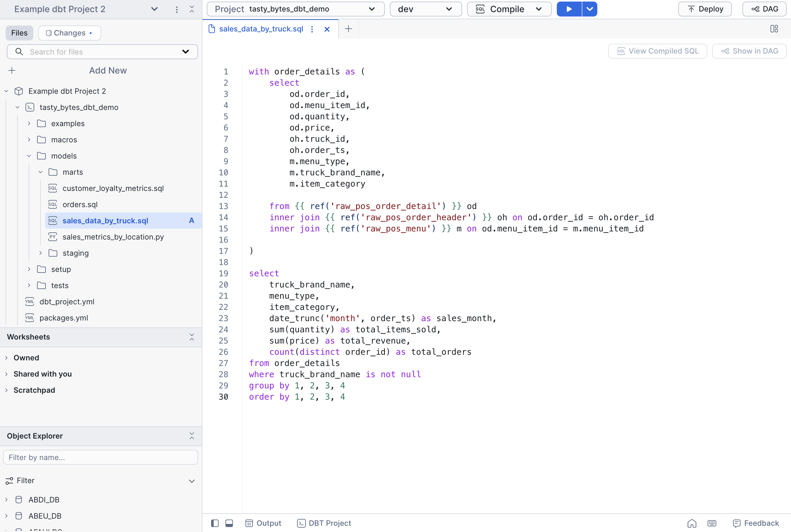Open the Project tasty_bytes_dbt_demo selector
This screenshot has width=791, height=532.
tap(296, 9)
